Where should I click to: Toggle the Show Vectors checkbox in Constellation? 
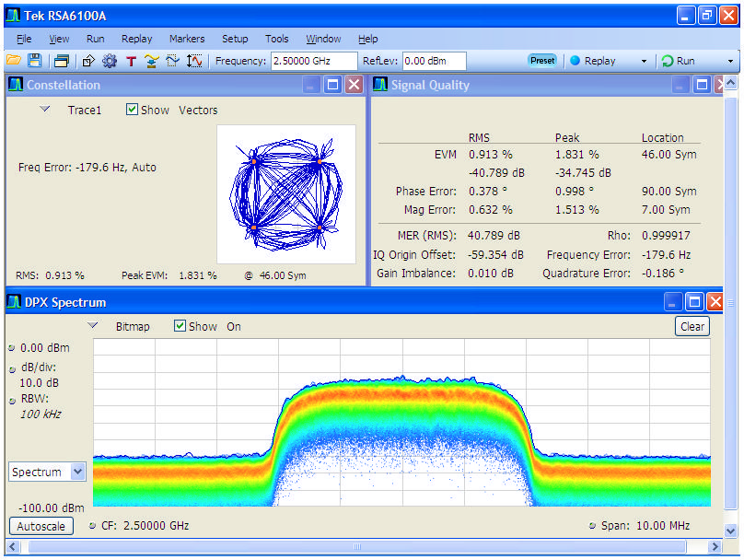coord(131,110)
